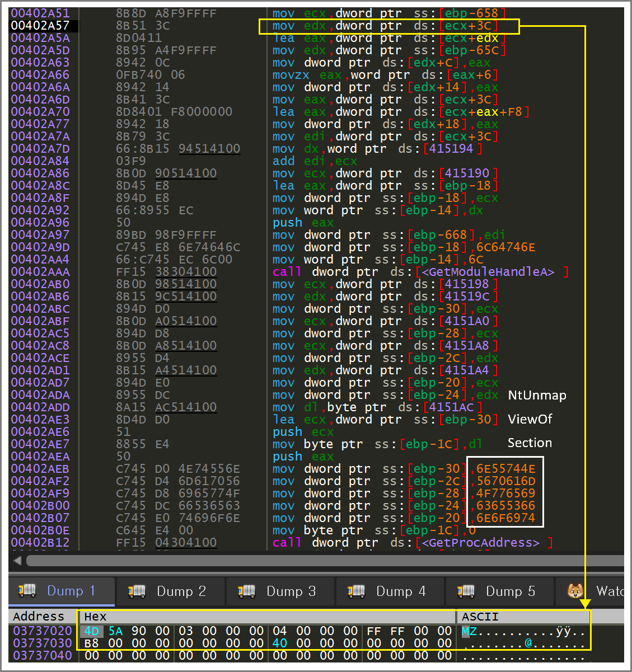The image size is (632, 672).
Task: Click the Hex column header
Action: click(95, 617)
